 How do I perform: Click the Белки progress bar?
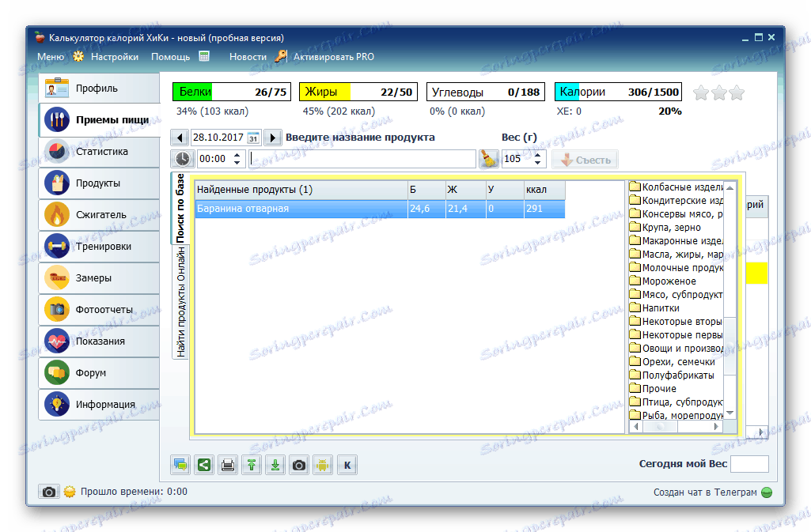click(232, 92)
